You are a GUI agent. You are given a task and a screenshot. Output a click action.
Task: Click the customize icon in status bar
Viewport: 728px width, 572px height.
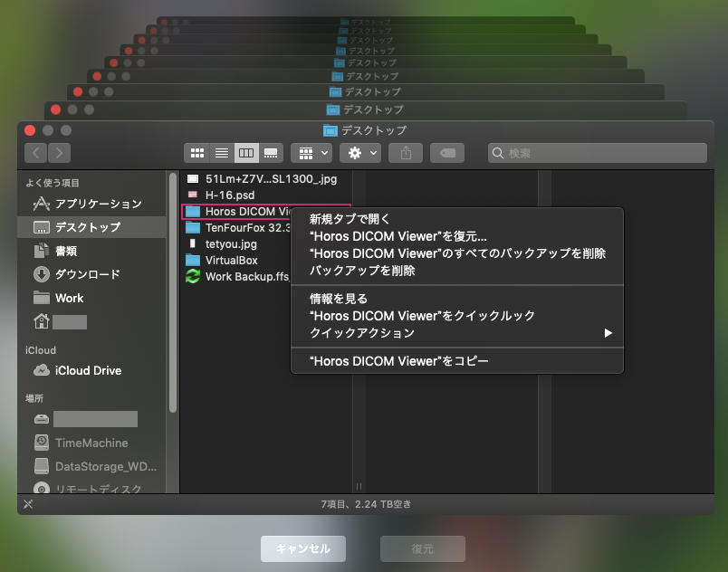[28, 504]
